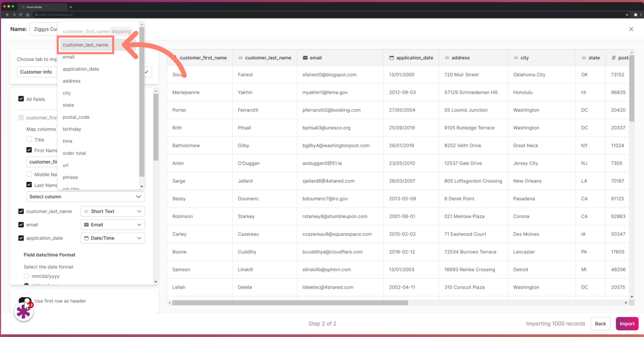Open the Customer Info tab selector dropdown
The image size is (644, 337).
click(85, 72)
